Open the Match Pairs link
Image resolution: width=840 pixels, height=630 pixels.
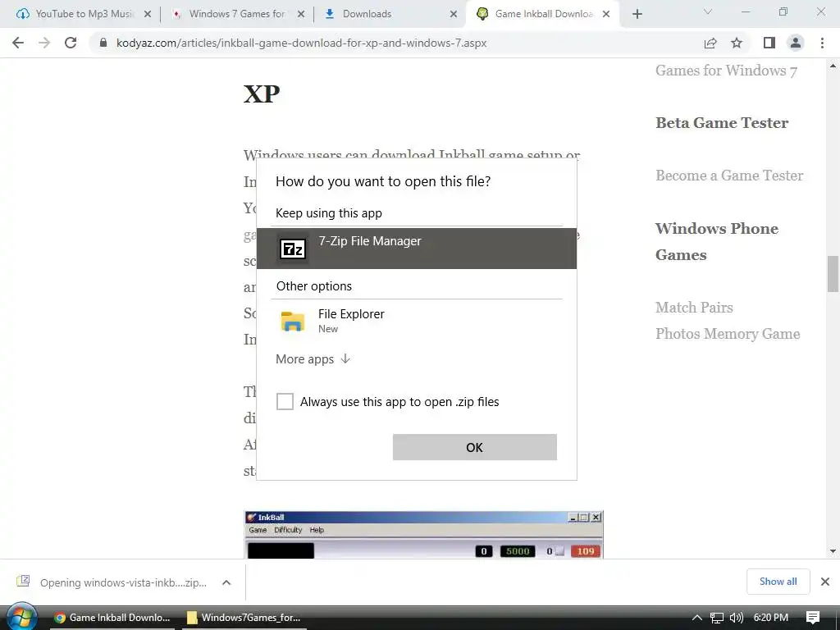(x=694, y=308)
